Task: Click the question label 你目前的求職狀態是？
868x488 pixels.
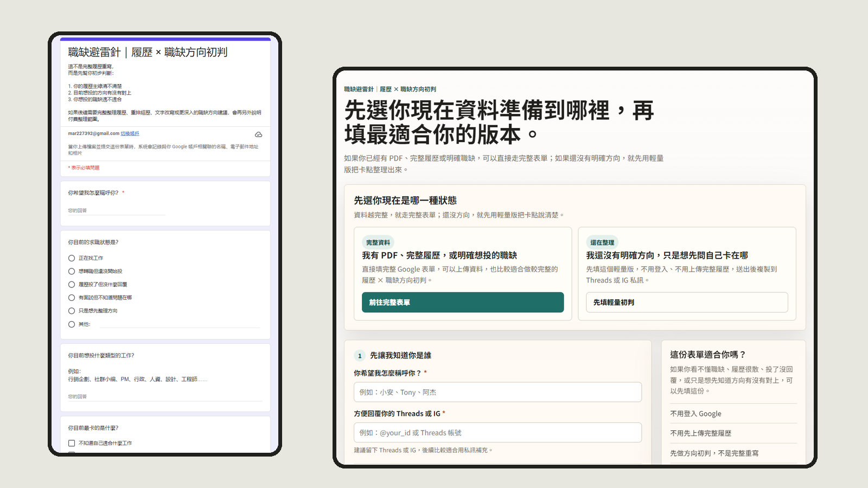Action: pos(93,242)
